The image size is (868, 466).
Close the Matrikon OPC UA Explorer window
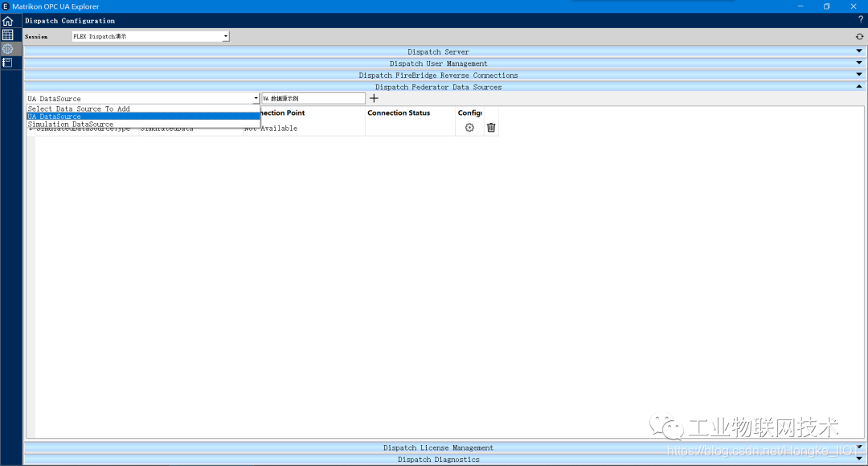point(853,6)
